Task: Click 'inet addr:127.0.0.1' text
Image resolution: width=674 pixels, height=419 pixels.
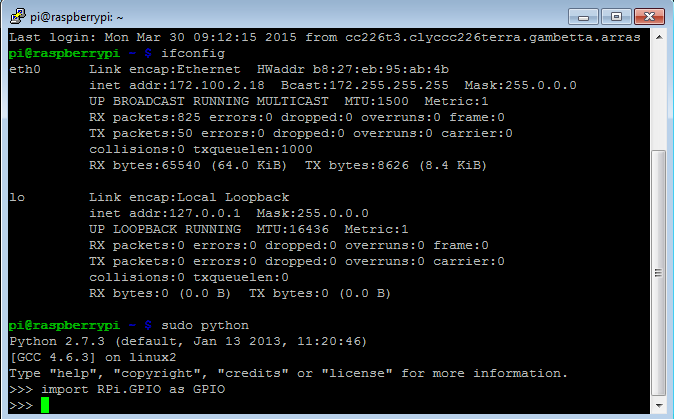Action: coord(165,213)
